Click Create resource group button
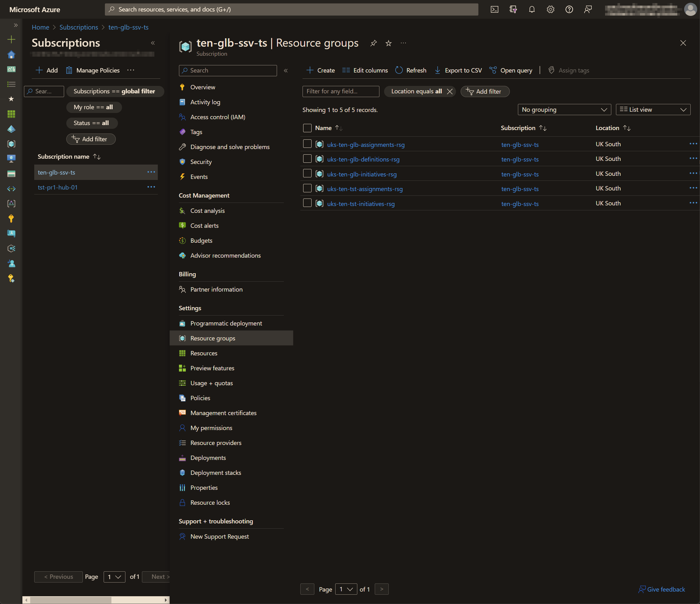Screen dimensions: 700x604 (320, 70)
